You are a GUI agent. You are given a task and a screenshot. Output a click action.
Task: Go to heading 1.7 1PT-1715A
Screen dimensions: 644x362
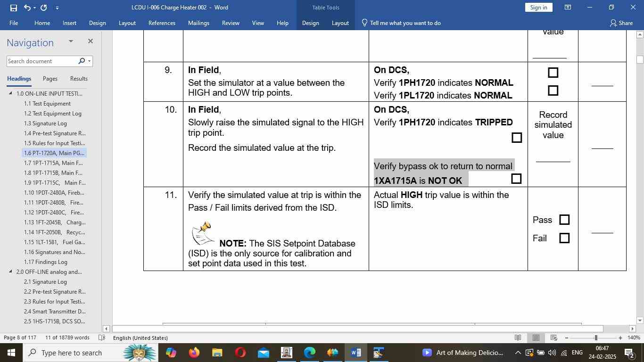(54, 163)
